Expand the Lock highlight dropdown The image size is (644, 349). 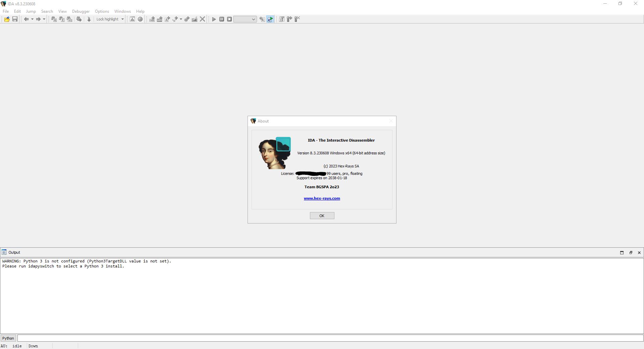pos(122,19)
